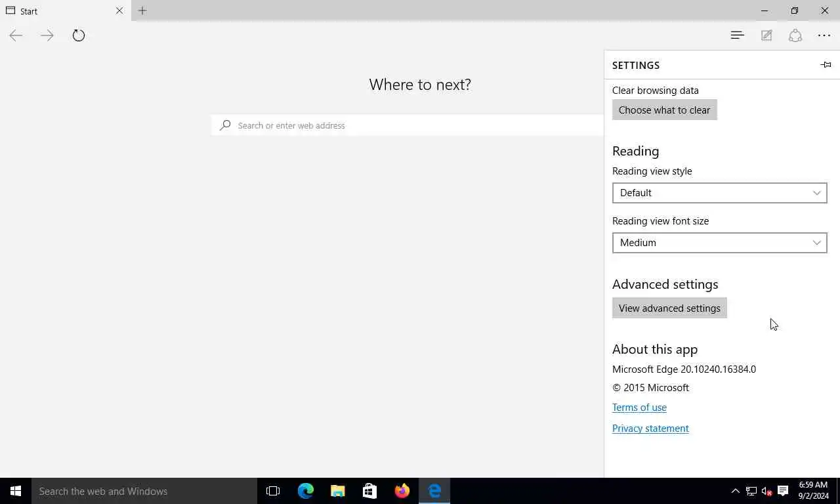Open Task View from taskbar
This screenshot has height=504, width=840.
click(x=273, y=491)
